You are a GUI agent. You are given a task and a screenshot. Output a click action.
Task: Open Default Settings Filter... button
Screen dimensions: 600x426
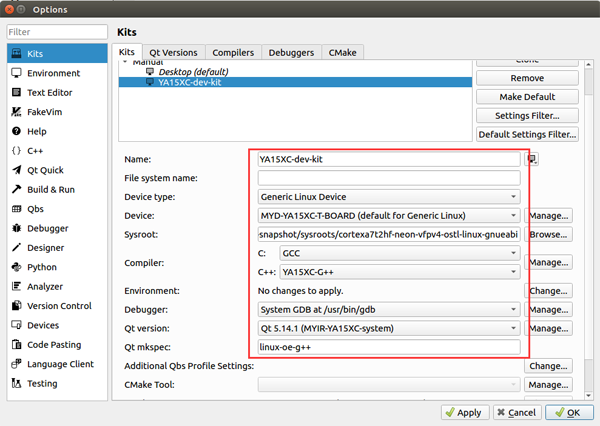[527, 134]
